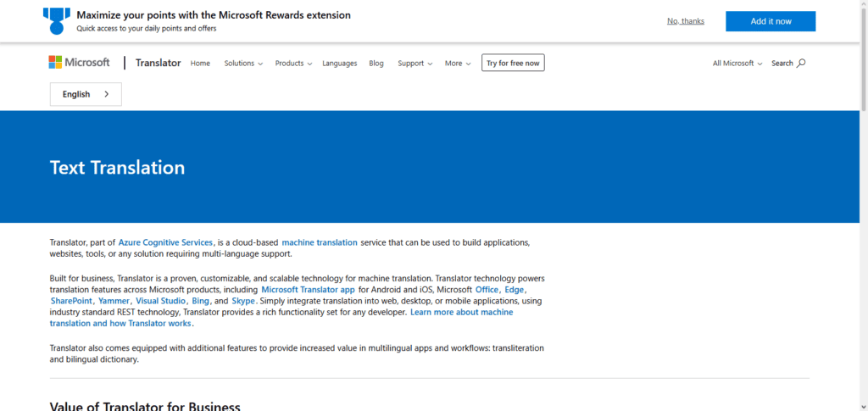The width and height of the screenshot is (868, 411).
Task: Open the Azure Cognitive Services link
Action: tap(165, 242)
